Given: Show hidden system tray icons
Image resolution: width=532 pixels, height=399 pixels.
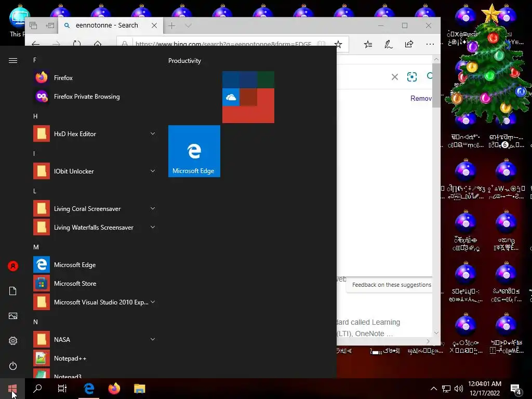Looking at the screenshot, I should [x=434, y=389].
